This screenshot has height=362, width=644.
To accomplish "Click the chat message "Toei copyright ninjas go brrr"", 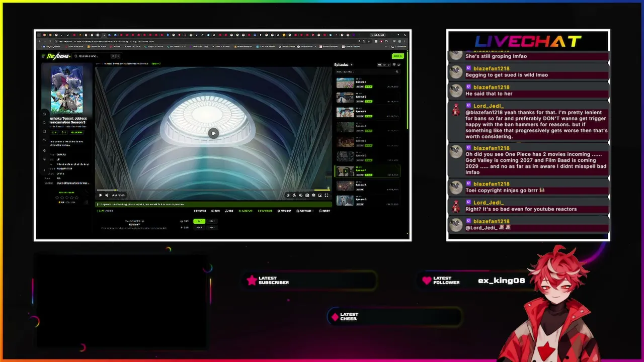I will click(505, 191).
